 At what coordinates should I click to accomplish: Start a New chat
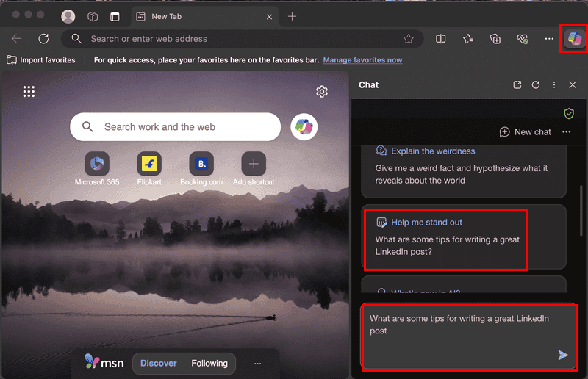525,131
